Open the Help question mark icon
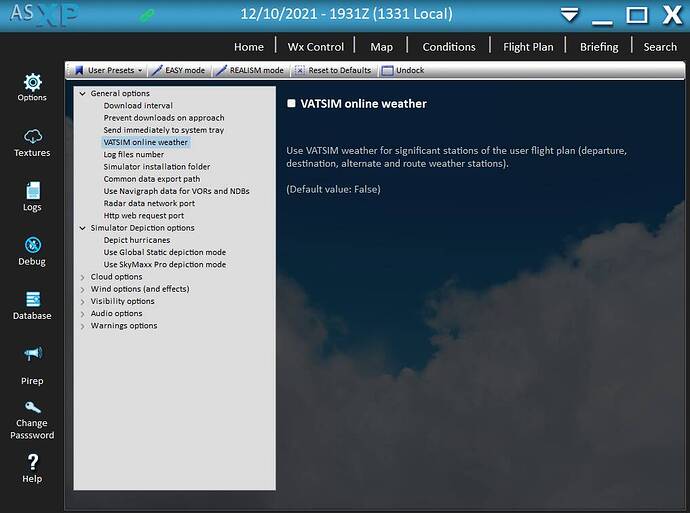The height and width of the screenshot is (513, 690). pyautogui.click(x=32, y=462)
